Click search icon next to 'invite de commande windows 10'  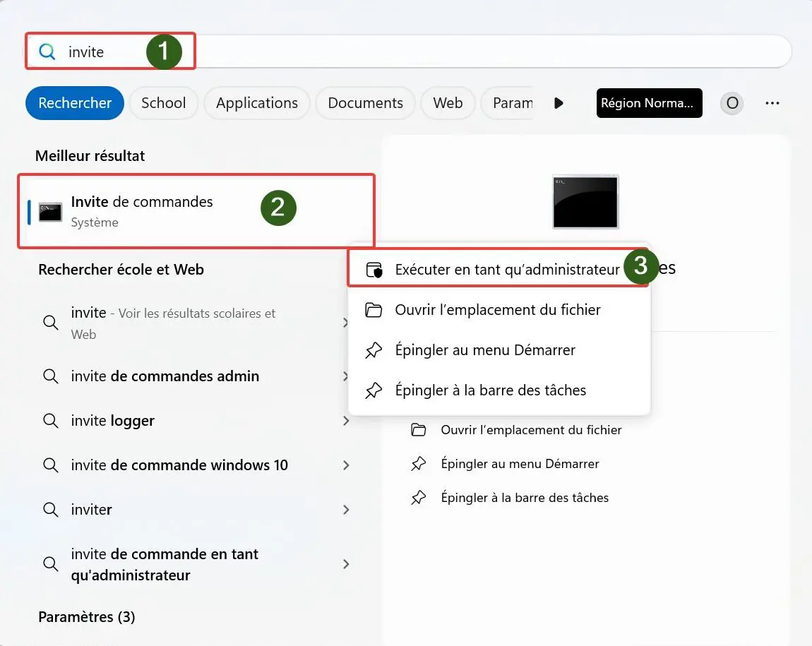point(50,465)
